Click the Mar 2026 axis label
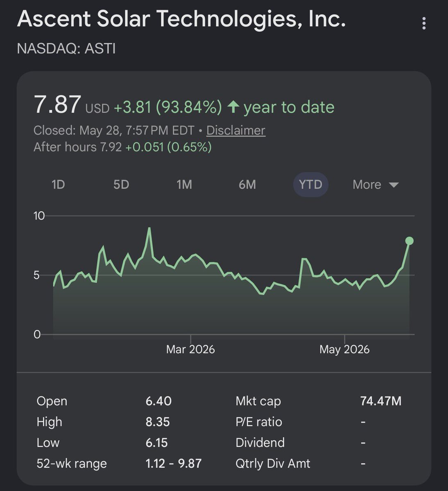Screen dimensions: 448x491 click(x=190, y=349)
